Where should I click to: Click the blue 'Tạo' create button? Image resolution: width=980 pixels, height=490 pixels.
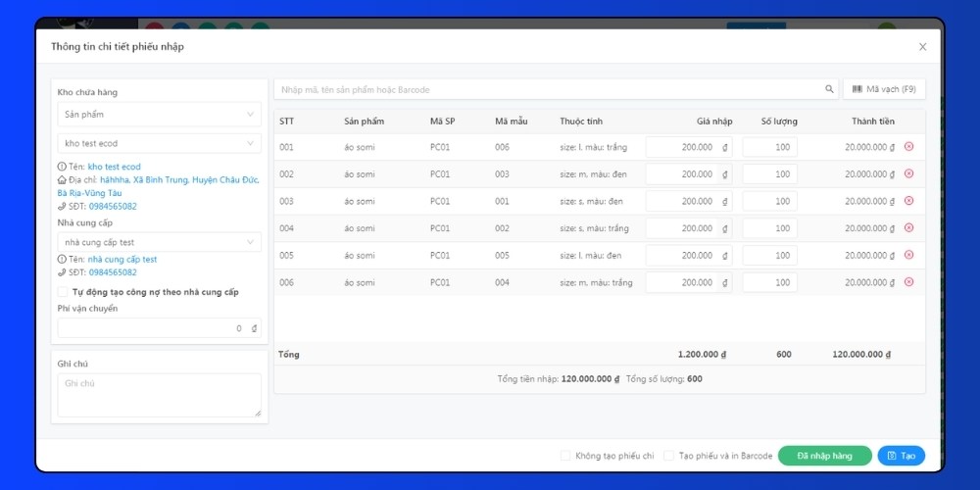tap(901, 456)
